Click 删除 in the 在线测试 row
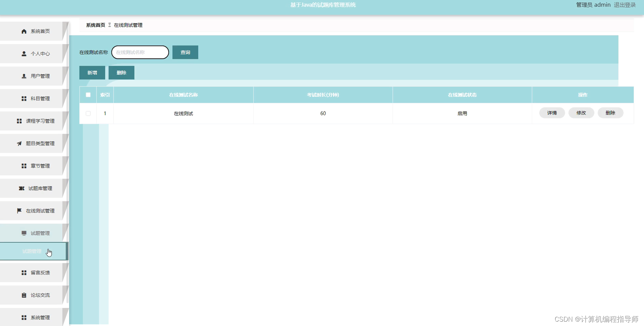This screenshot has width=644, height=326. coord(610,113)
